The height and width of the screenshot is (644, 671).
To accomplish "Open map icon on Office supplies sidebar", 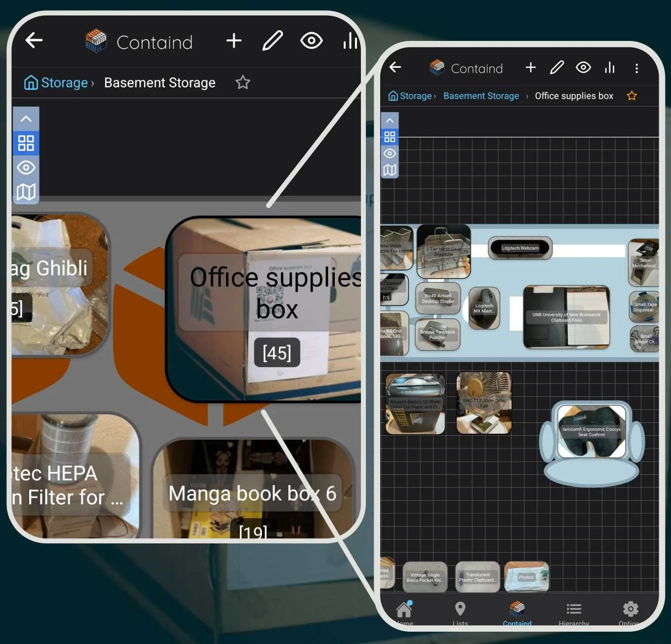I will point(390,170).
